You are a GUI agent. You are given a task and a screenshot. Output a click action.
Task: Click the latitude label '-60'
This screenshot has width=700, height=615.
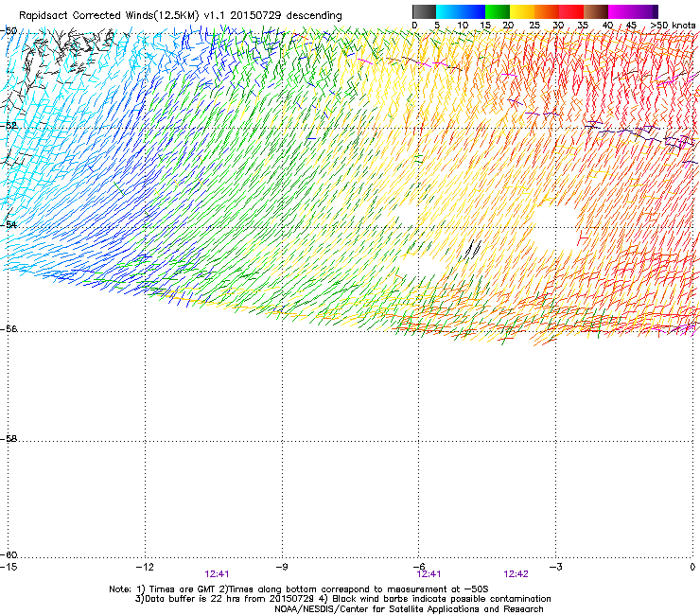click(9, 555)
